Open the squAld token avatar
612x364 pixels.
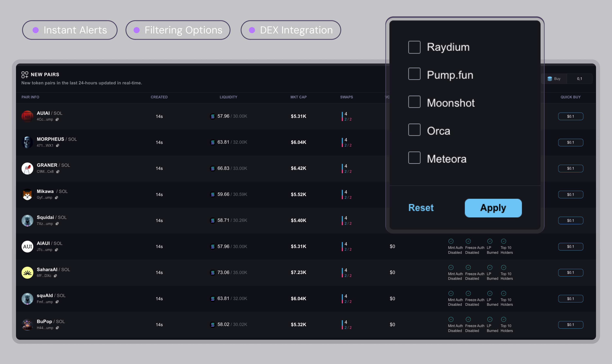pyautogui.click(x=27, y=299)
